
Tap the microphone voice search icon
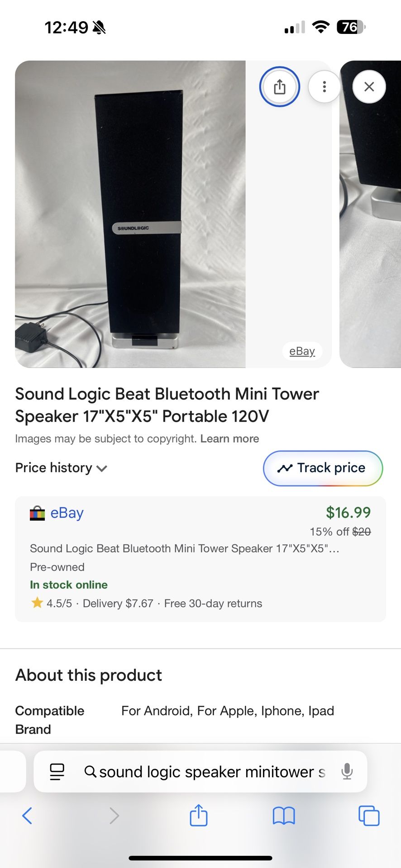pyautogui.click(x=347, y=771)
